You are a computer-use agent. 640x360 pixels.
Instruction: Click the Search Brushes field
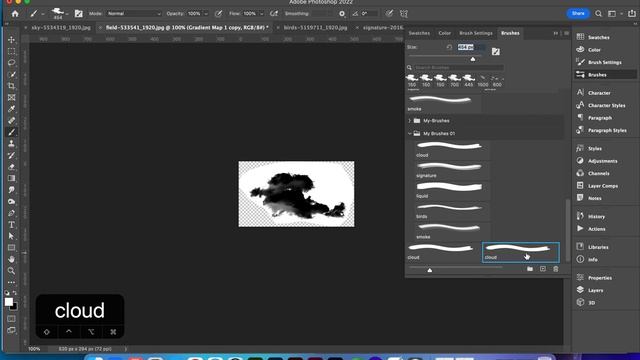click(x=458, y=67)
